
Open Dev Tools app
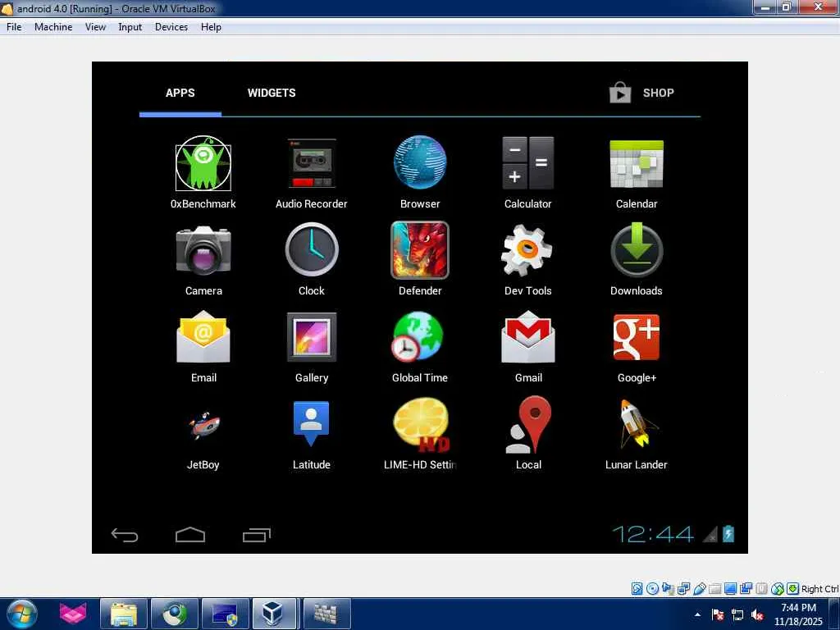[527, 259]
